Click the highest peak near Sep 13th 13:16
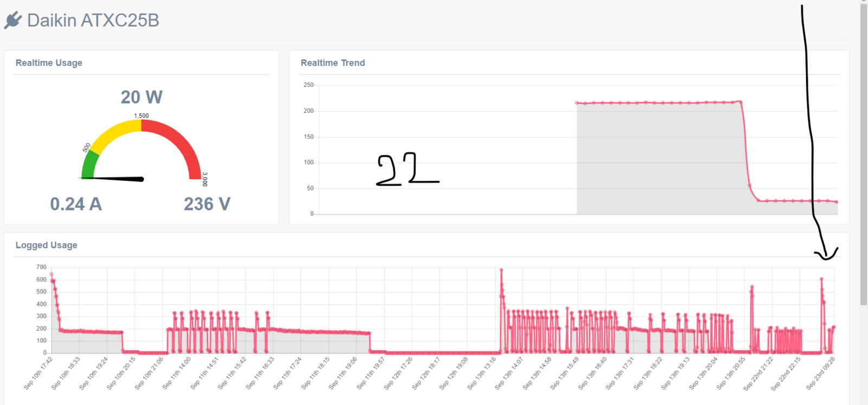The image size is (868, 405). 501,270
